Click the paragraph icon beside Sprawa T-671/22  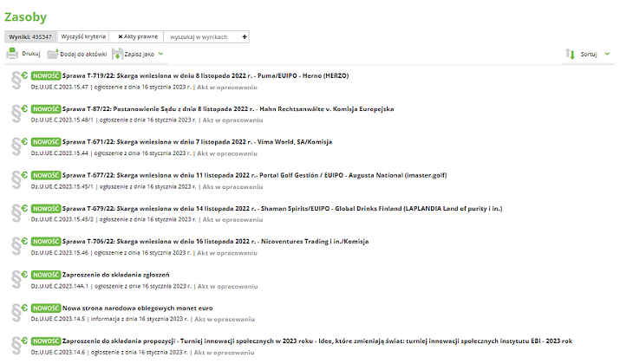[16, 146]
